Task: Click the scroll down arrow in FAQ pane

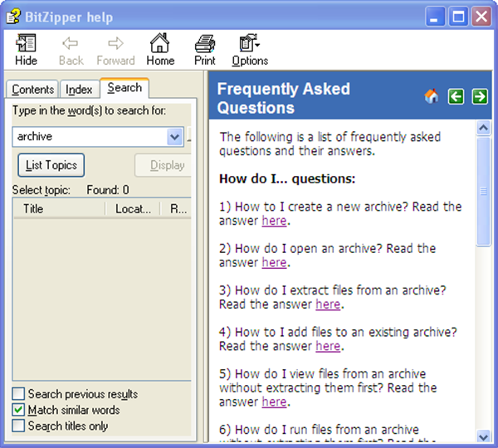Action: coord(483,436)
